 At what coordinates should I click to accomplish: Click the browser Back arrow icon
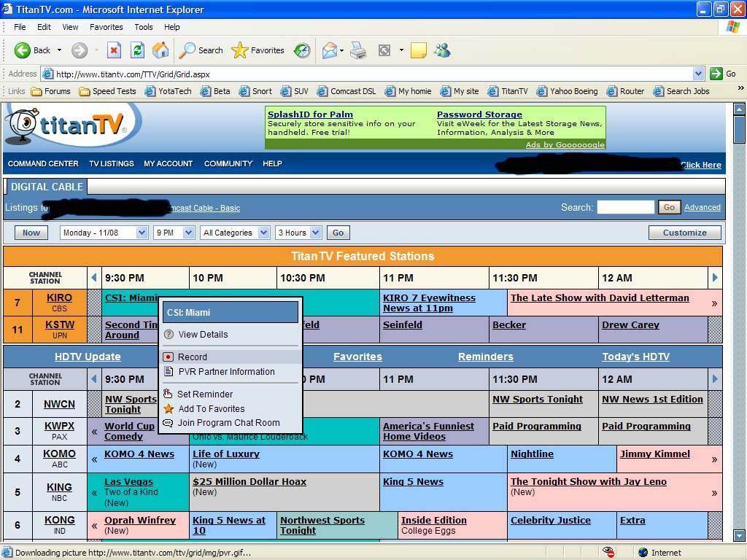(22, 50)
